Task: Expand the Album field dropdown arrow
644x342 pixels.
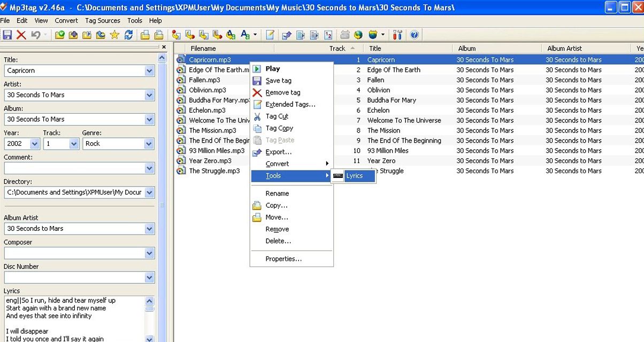Action: tap(149, 119)
